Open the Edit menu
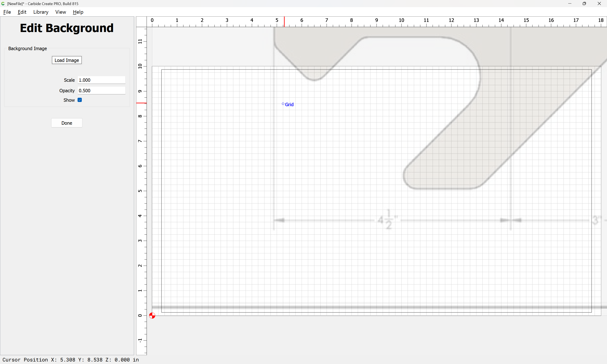Image resolution: width=607 pixels, height=364 pixels. click(22, 12)
